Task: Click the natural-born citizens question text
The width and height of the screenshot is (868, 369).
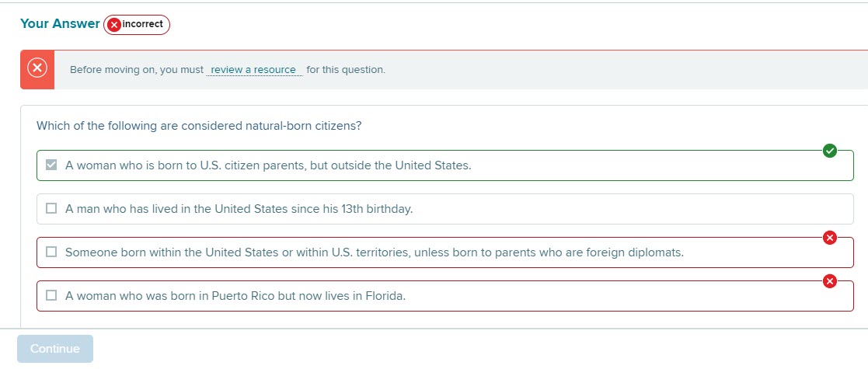Action: [199, 126]
